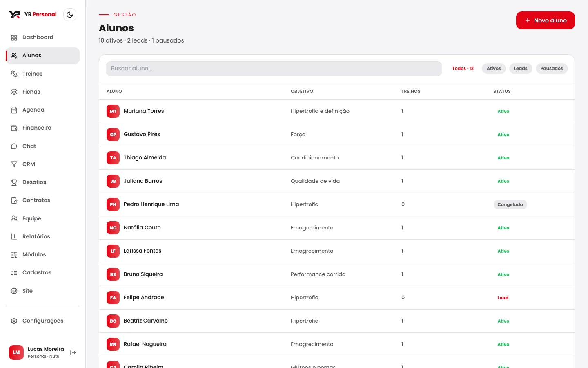Show only Ativos students

coord(494,69)
